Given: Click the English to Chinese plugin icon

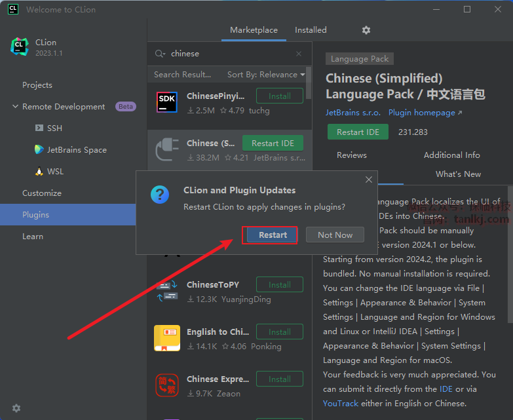Looking at the screenshot, I should [x=166, y=339].
